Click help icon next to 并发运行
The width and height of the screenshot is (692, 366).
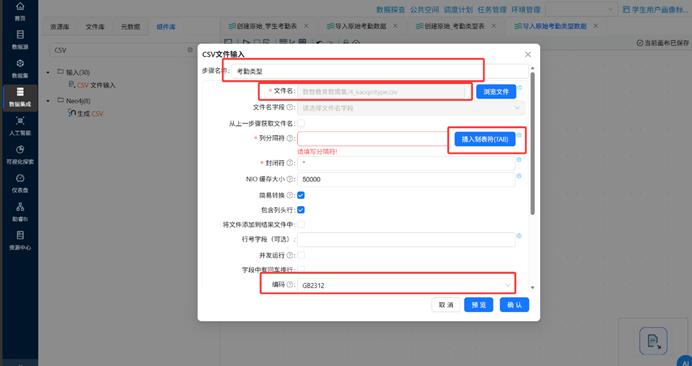(290, 255)
